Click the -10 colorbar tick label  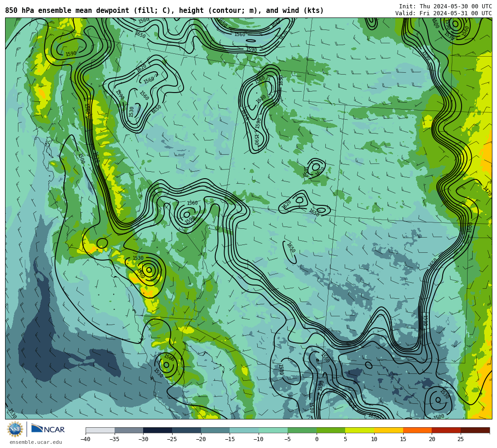tap(259, 439)
